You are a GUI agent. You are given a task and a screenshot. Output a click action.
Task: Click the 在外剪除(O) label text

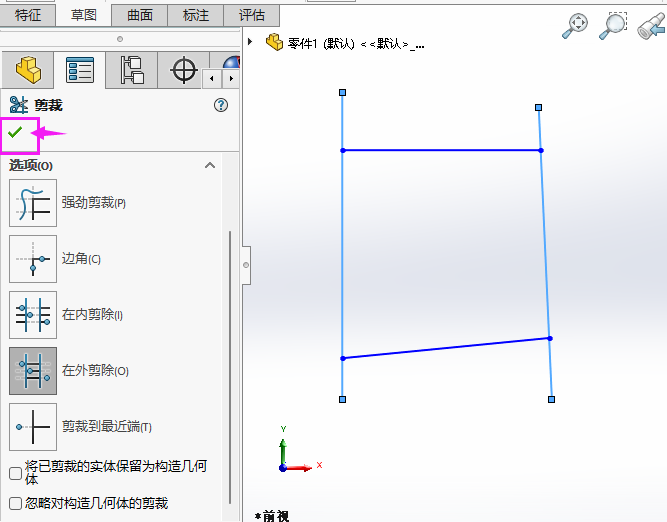95,371
